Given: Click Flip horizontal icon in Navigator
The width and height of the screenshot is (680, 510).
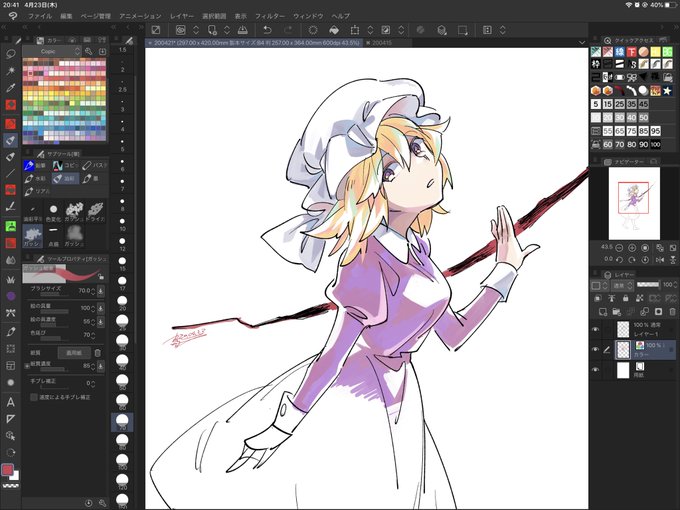Looking at the screenshot, I should tap(660, 259).
